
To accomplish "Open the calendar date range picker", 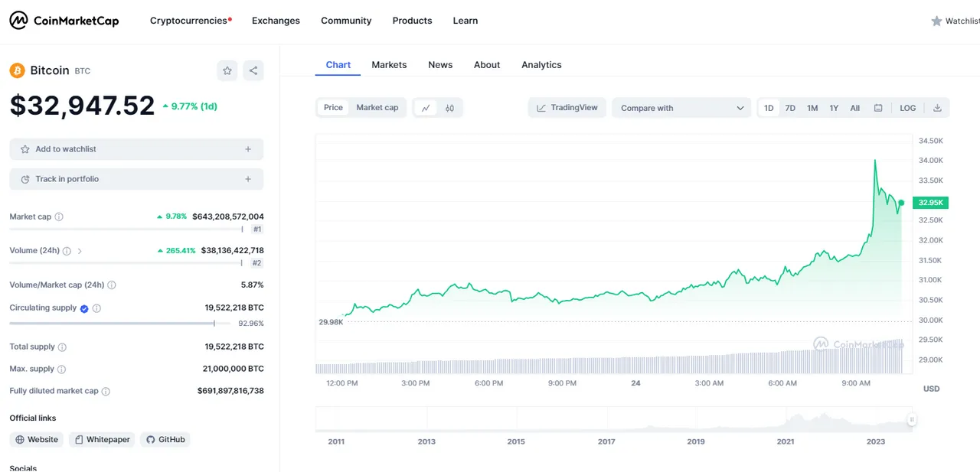I will point(878,108).
